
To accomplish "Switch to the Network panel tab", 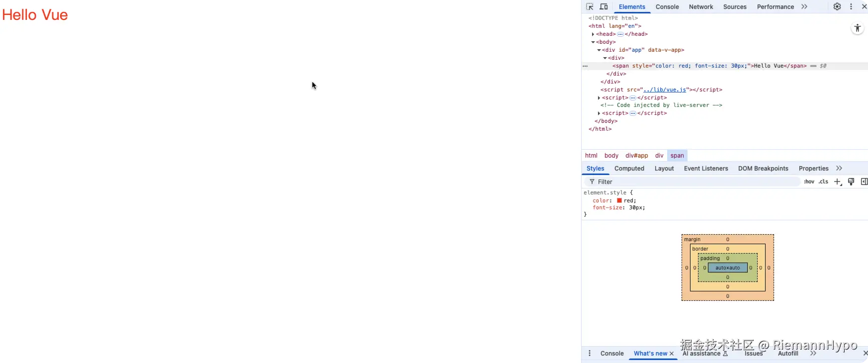I will tap(701, 6).
